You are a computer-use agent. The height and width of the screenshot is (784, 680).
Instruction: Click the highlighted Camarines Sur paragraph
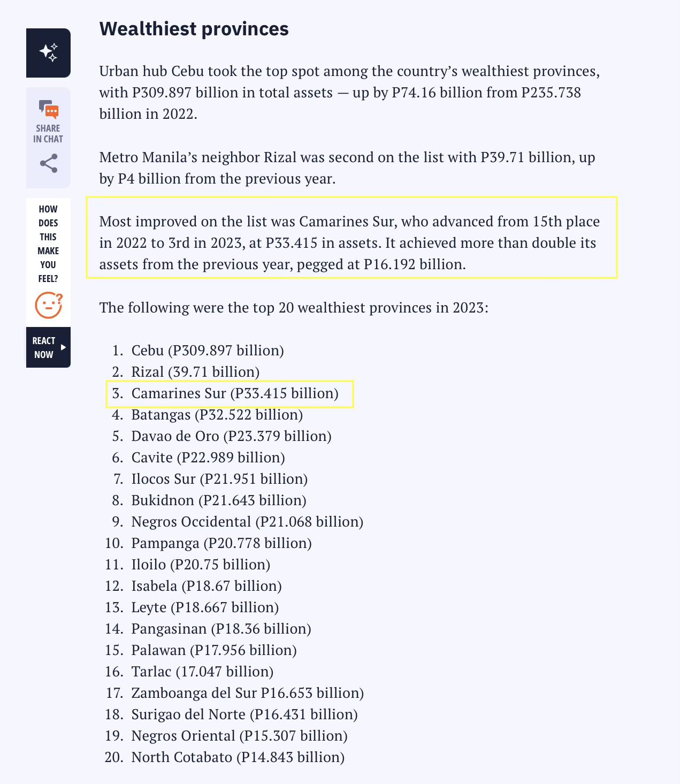click(352, 238)
